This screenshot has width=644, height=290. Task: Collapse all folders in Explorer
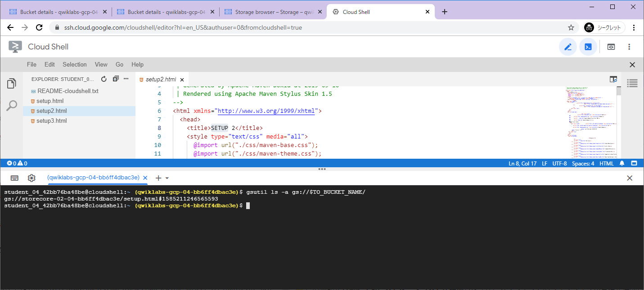pos(116,79)
